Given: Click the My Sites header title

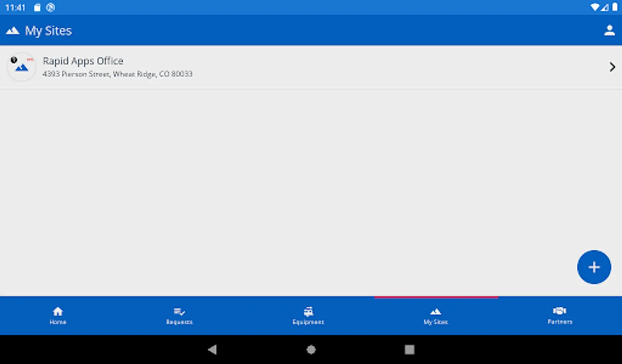Looking at the screenshot, I should click(49, 31).
